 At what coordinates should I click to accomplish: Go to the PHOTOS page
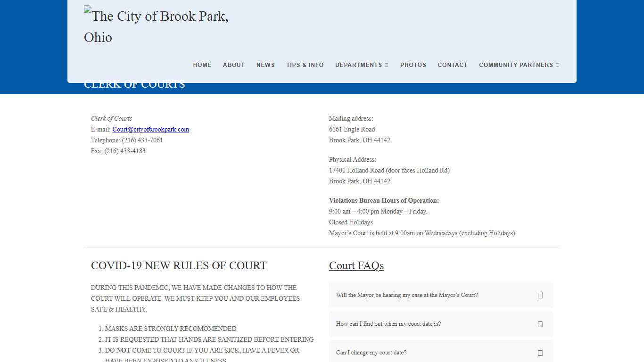tap(413, 65)
